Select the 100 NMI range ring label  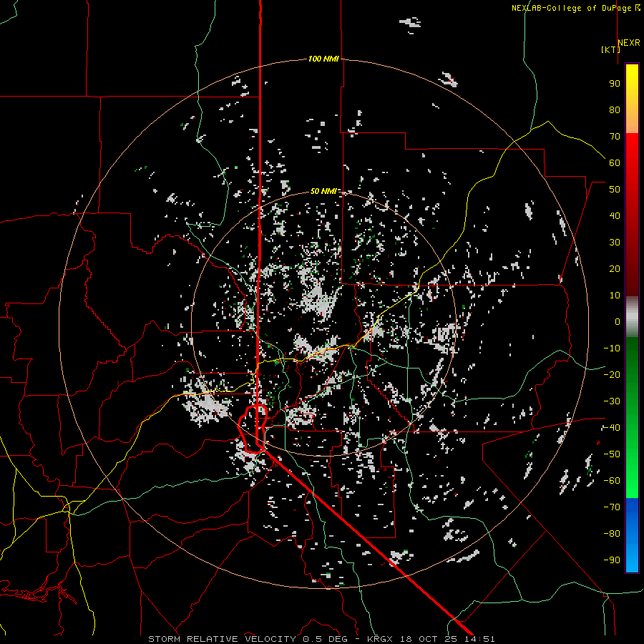(323, 59)
